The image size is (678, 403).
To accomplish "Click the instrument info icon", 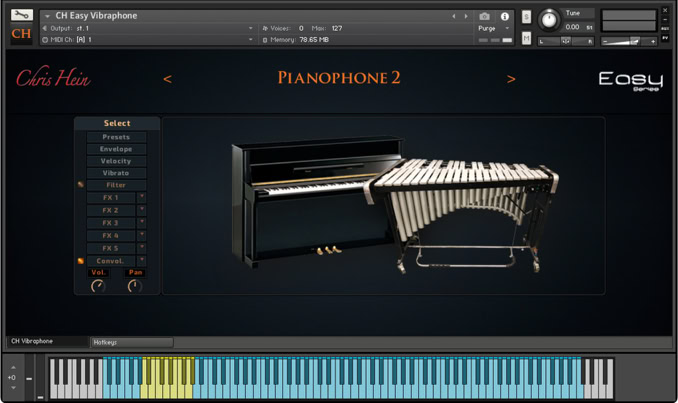I will point(505,16).
